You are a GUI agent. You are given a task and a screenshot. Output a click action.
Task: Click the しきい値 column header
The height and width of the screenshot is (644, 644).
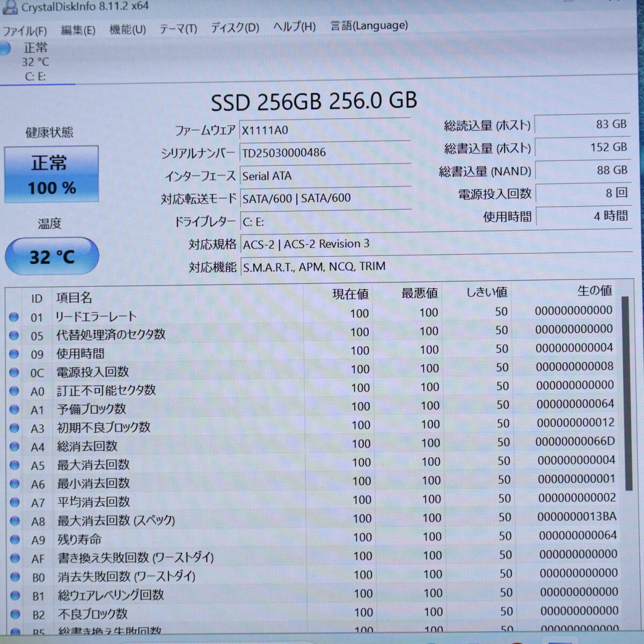click(x=486, y=292)
